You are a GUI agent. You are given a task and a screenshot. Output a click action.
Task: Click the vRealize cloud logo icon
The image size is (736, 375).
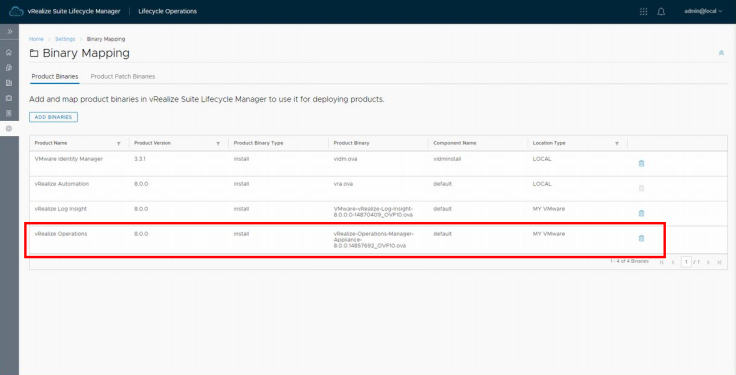pyautogui.click(x=16, y=11)
